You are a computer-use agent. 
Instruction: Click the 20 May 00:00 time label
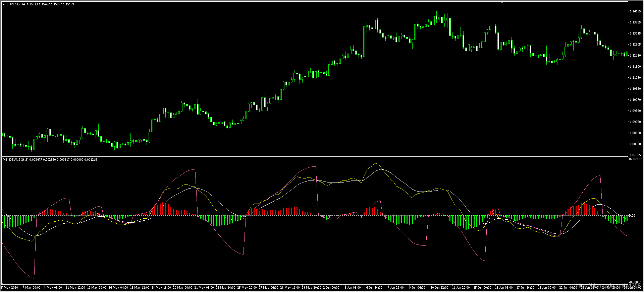(x=182, y=288)
